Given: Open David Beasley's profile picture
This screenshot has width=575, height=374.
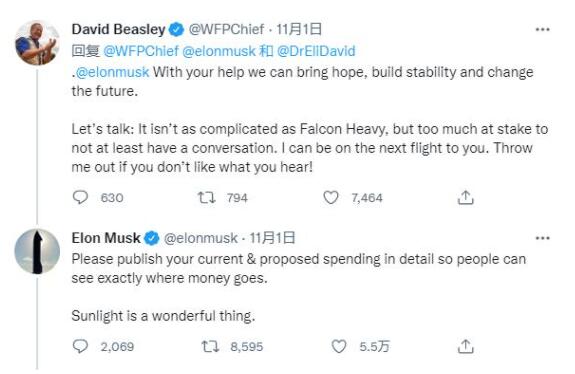Looking at the screenshot, I should [37, 43].
